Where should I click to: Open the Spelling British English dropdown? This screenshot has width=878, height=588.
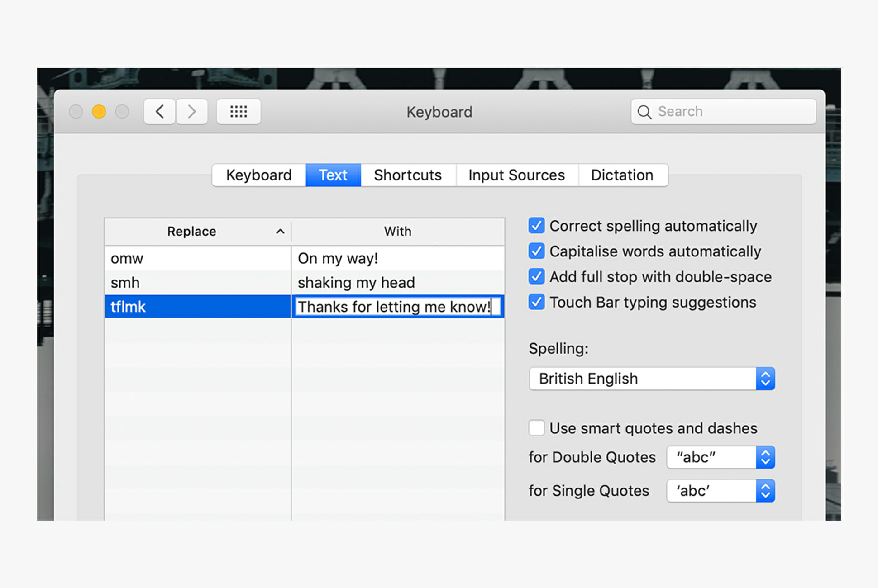[x=652, y=379]
